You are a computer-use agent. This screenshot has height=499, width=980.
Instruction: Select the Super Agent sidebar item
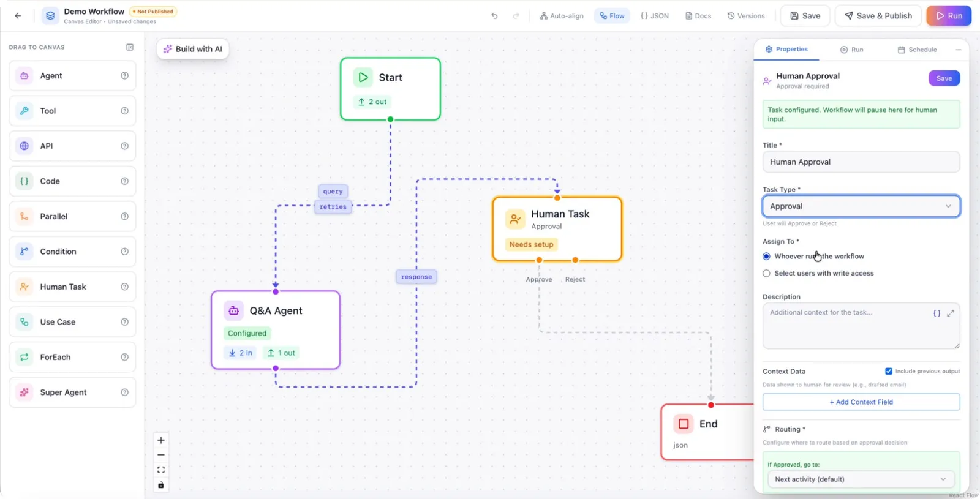coord(72,392)
